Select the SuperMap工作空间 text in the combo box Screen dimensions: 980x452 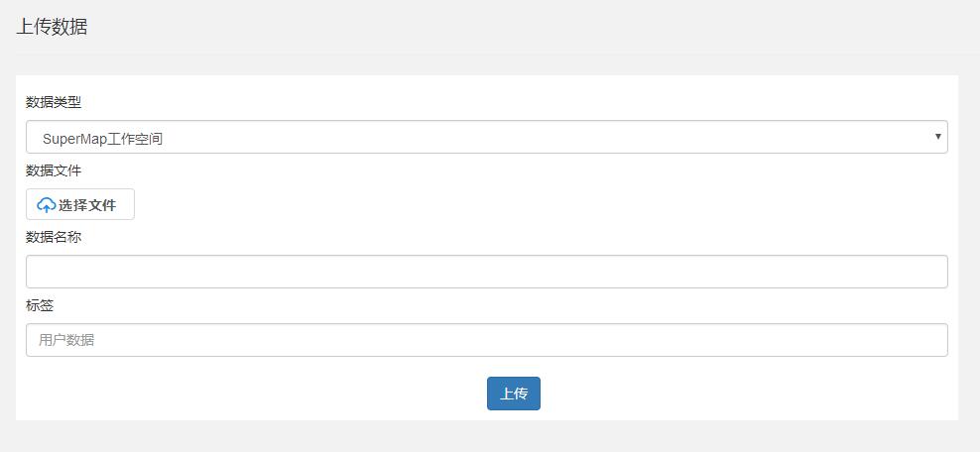[102, 139]
